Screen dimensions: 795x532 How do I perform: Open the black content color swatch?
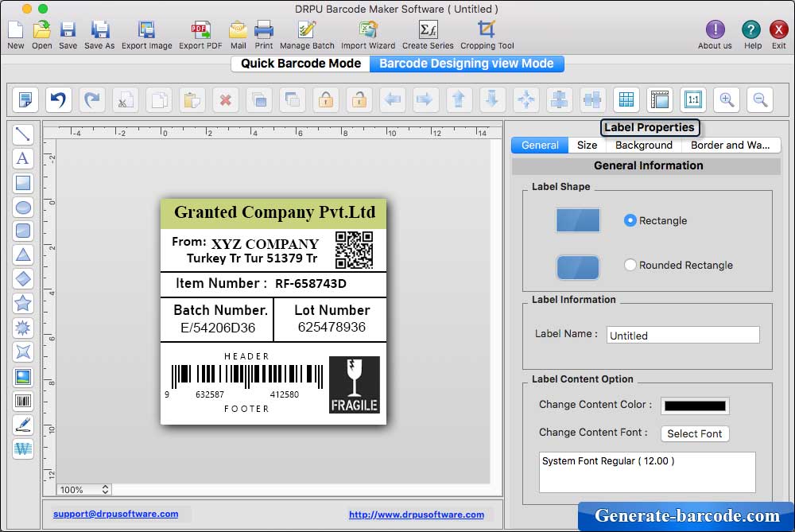(x=695, y=406)
